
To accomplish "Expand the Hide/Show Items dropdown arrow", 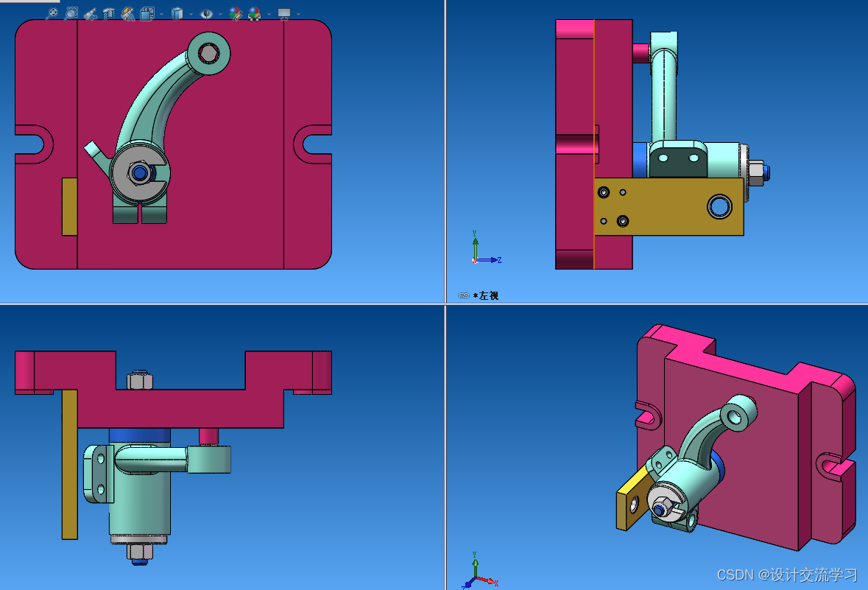I will tap(220, 15).
